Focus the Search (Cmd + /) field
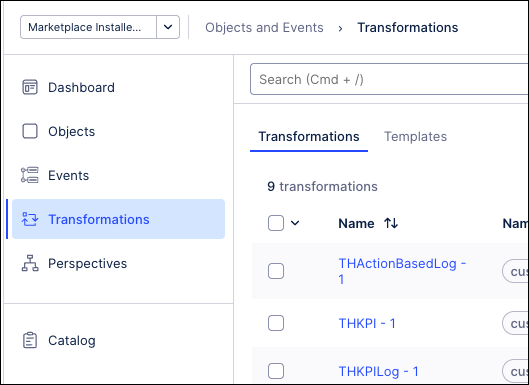The height and width of the screenshot is (385, 529). 389,79
